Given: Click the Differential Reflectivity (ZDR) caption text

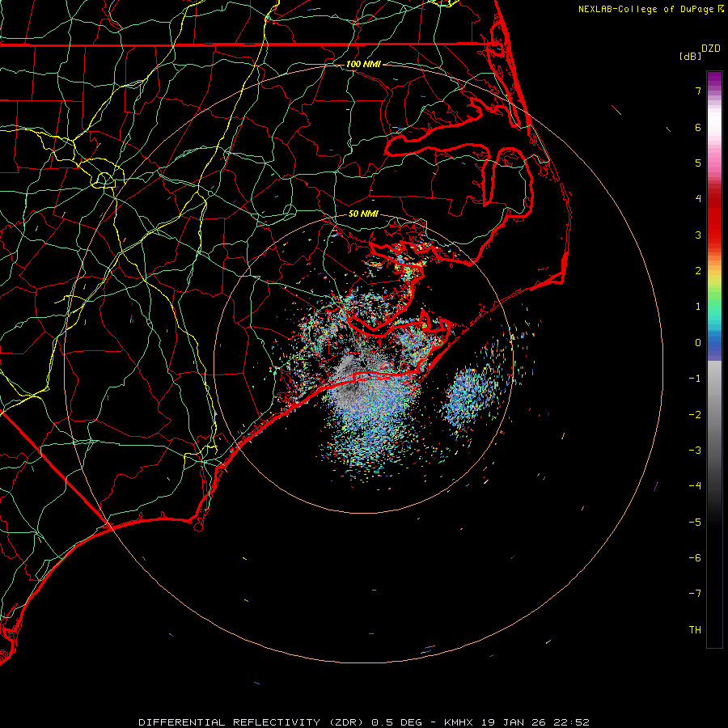Looking at the screenshot, I should click(x=252, y=722).
